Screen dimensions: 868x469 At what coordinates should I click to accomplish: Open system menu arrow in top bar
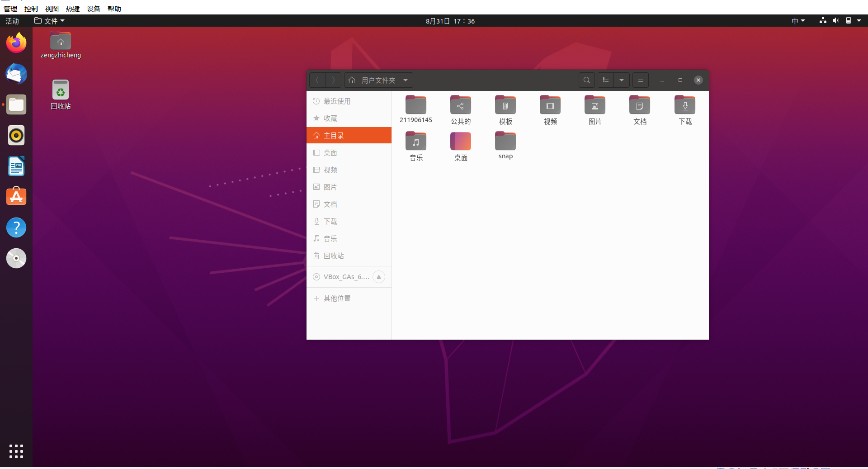click(859, 21)
